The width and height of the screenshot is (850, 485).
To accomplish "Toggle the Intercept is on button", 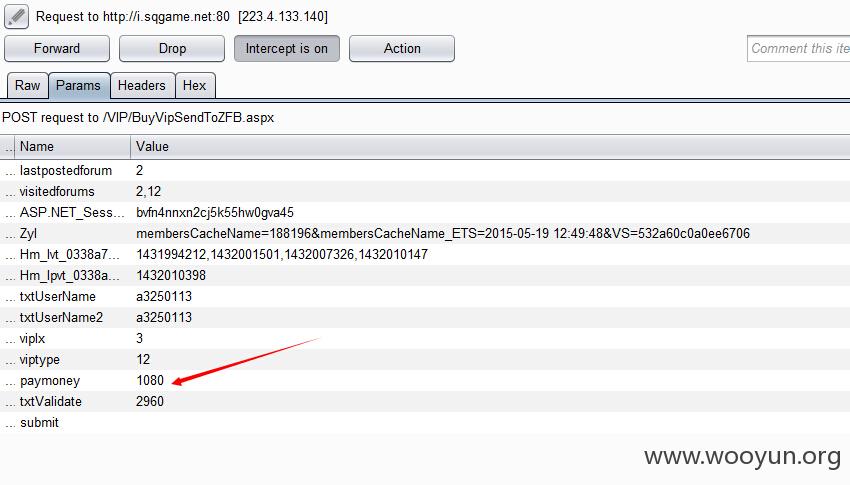I will [x=287, y=49].
